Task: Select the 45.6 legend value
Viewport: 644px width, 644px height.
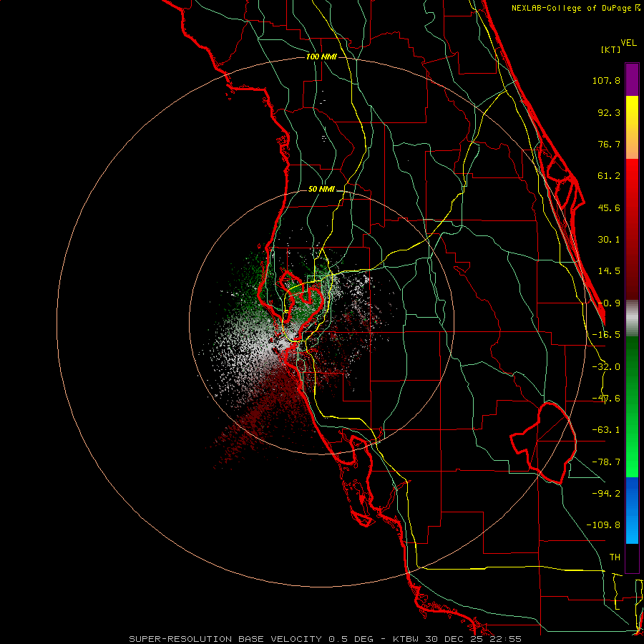Action: point(609,208)
